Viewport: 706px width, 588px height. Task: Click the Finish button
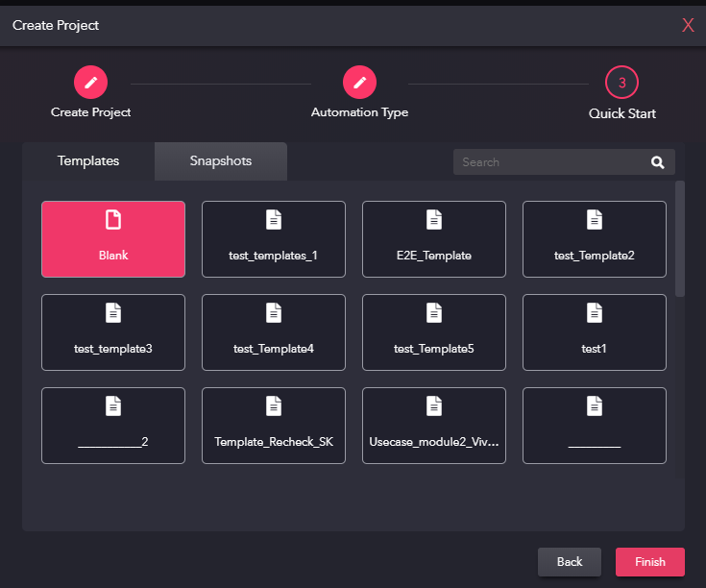(649, 562)
